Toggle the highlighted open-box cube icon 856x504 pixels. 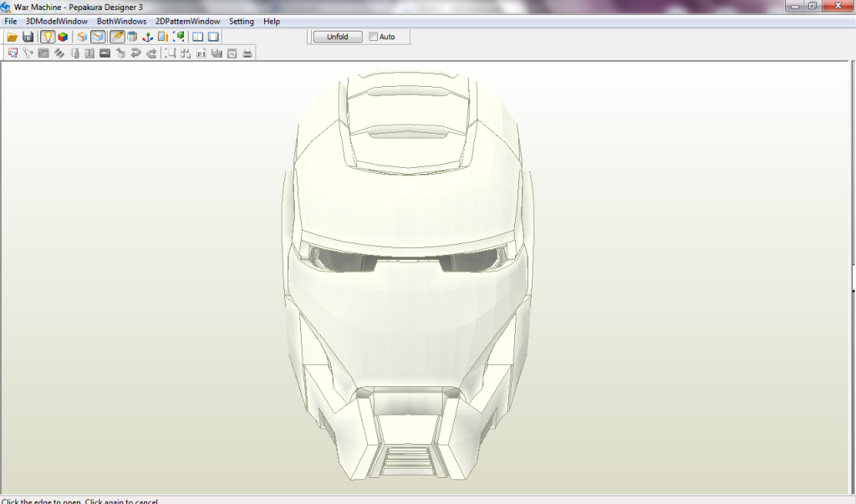(x=98, y=37)
